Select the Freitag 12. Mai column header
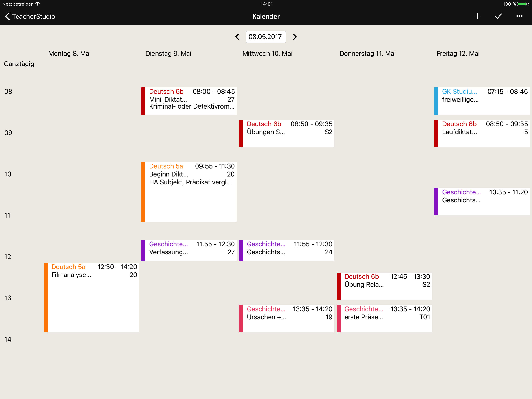532x399 pixels. click(x=458, y=53)
